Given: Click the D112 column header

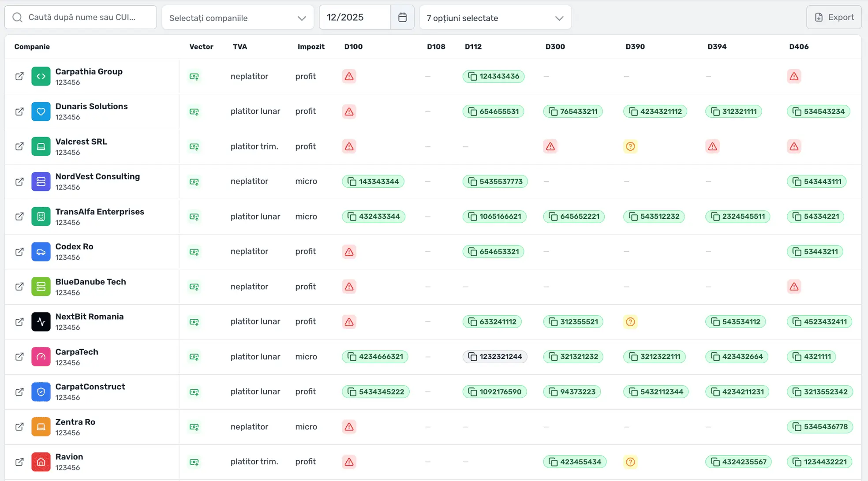Looking at the screenshot, I should coord(473,47).
